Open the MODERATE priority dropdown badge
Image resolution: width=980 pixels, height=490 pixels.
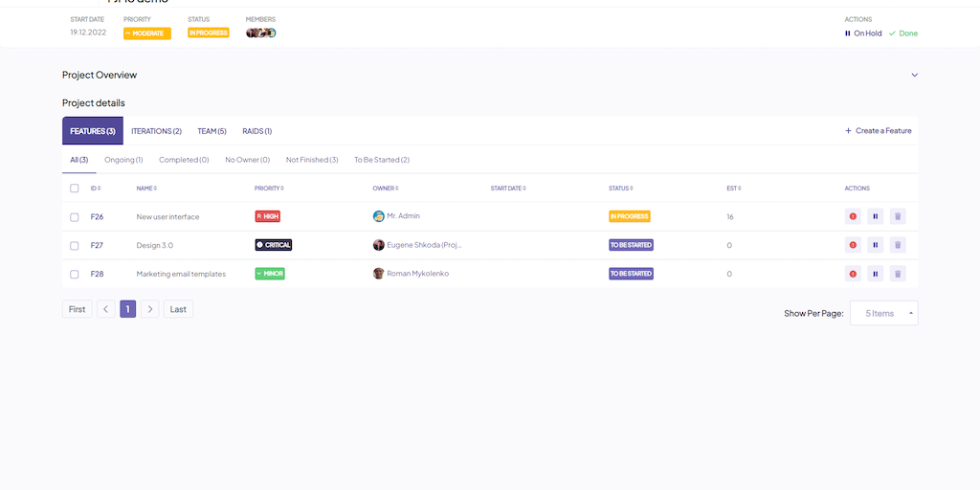coord(146,33)
